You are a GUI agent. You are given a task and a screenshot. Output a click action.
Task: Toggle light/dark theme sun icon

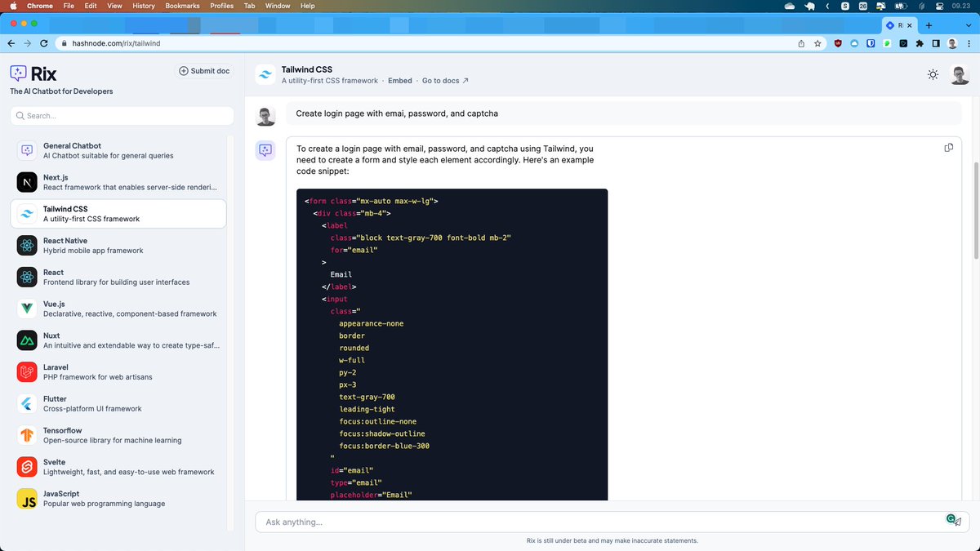tap(933, 75)
